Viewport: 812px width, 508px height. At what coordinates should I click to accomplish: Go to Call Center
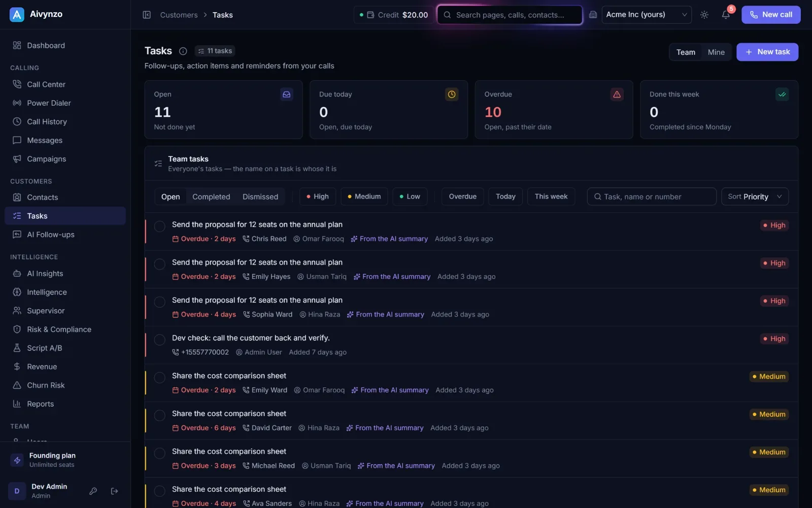click(x=65, y=84)
